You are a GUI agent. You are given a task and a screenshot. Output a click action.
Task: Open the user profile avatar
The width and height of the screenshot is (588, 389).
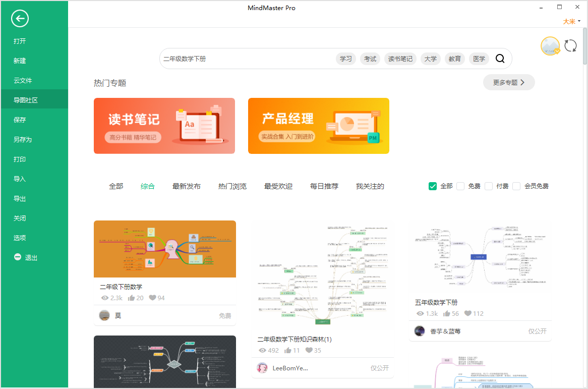(x=550, y=46)
